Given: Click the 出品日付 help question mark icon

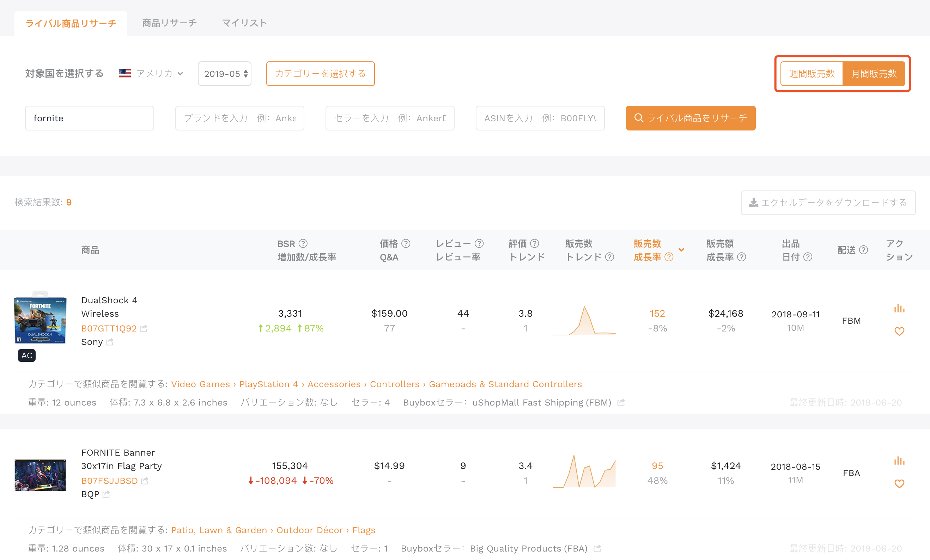Looking at the screenshot, I should click(807, 257).
